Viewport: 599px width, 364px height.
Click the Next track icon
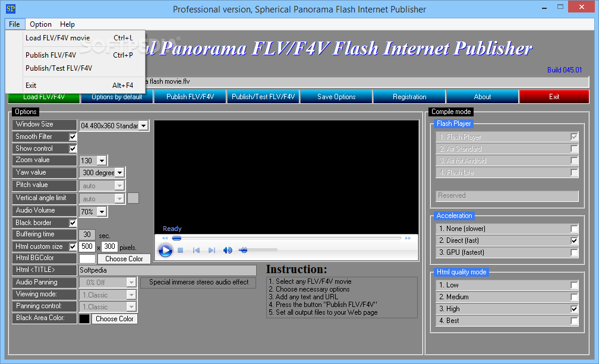pyautogui.click(x=212, y=251)
